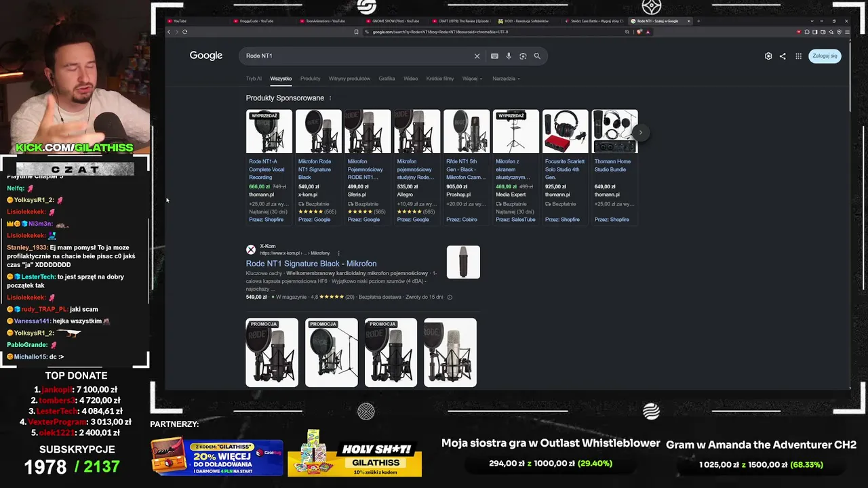This screenshot has width=868, height=488.
Task: Click the Zaloguj się sign-in button
Action: [x=825, y=56]
